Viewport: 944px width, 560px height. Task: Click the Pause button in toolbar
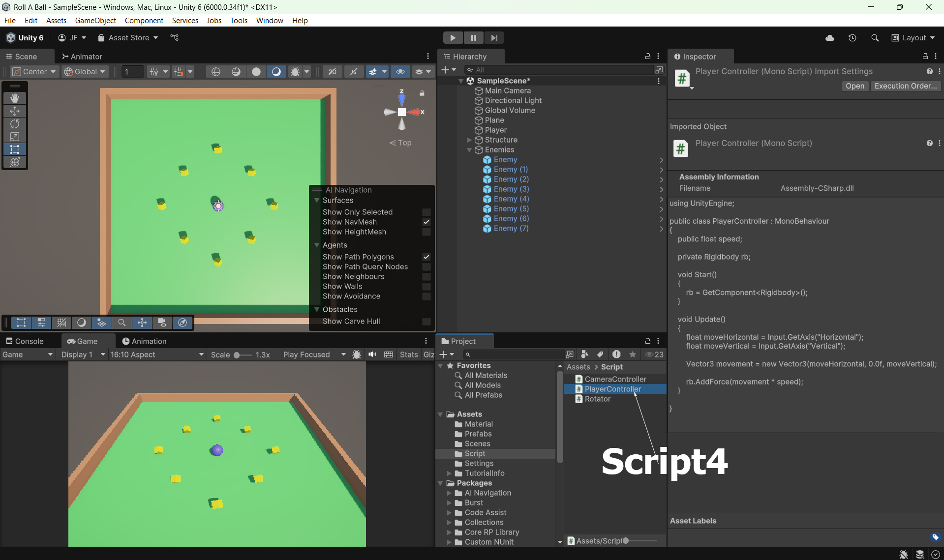coord(473,38)
